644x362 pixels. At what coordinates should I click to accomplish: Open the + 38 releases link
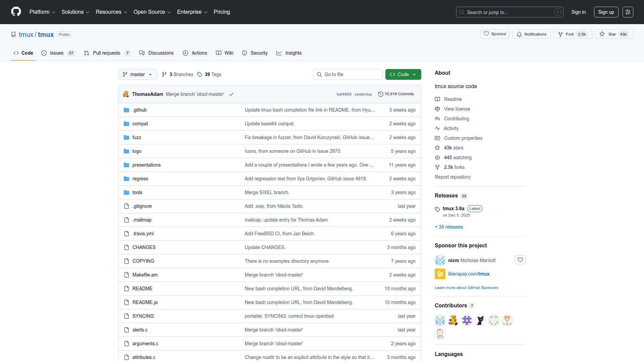click(449, 227)
